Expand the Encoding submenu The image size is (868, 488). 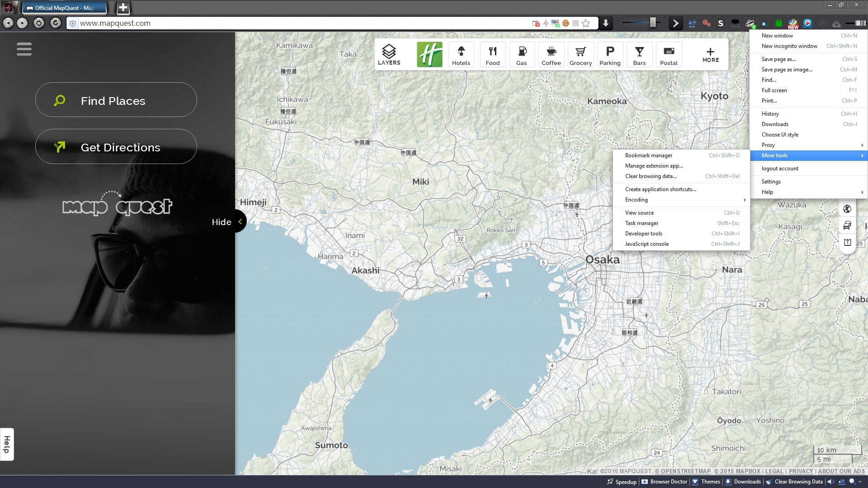tap(681, 200)
